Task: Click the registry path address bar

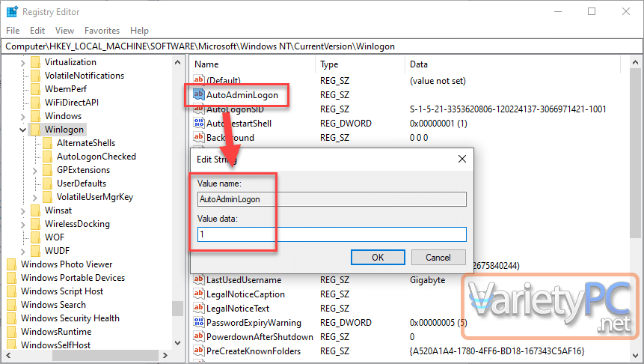Action: pyautogui.click(x=322, y=46)
